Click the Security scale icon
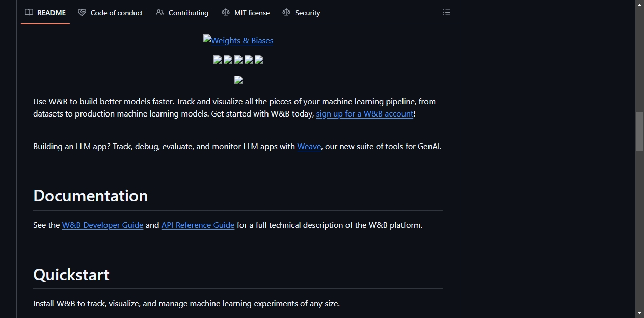 point(286,12)
